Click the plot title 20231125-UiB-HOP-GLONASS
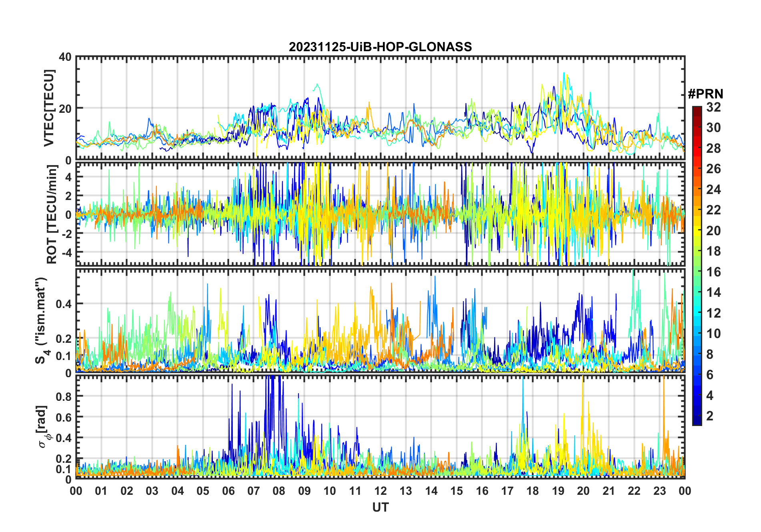This screenshot has height=532, width=761. point(380,47)
